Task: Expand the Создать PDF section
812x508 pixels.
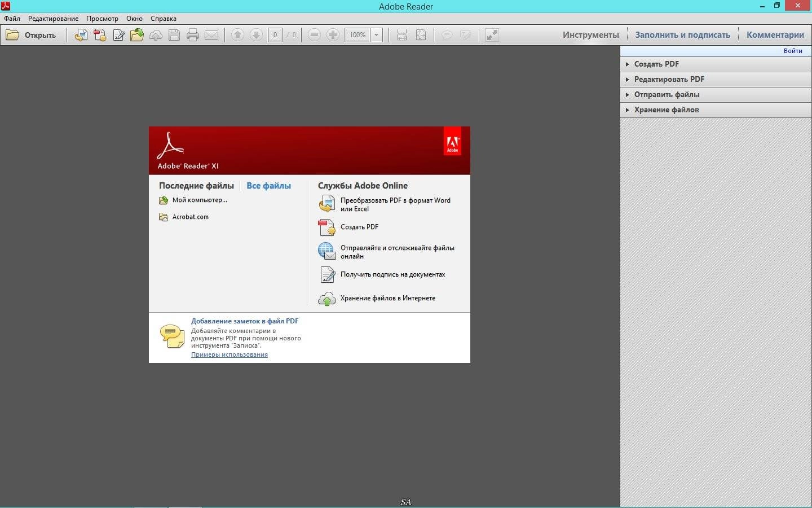Action: coord(716,64)
